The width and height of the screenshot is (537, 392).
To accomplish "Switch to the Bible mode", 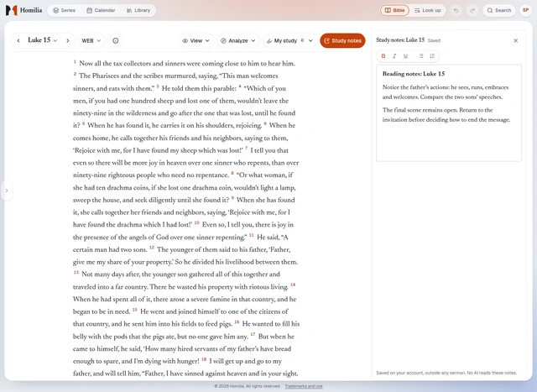I will click(394, 10).
